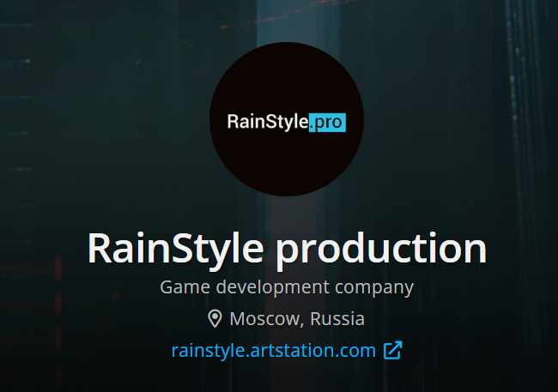Click the word development in subtitle

273,287
